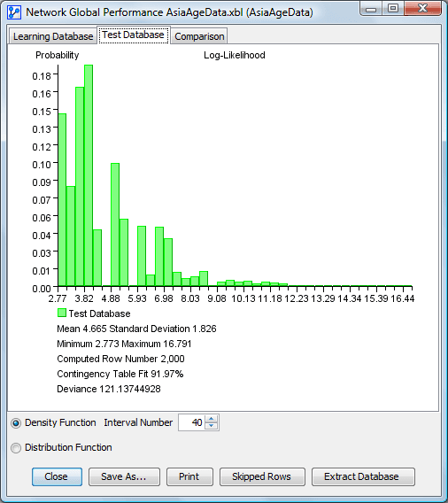The image size is (448, 503).
Task: Click the tallest histogram bar near 3.82
Action: click(89, 175)
